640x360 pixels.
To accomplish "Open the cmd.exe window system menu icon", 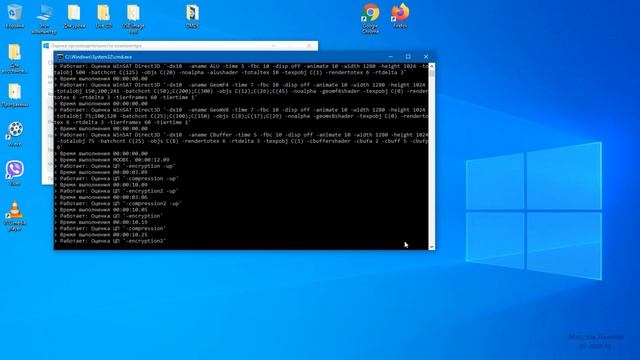I will [x=60, y=57].
